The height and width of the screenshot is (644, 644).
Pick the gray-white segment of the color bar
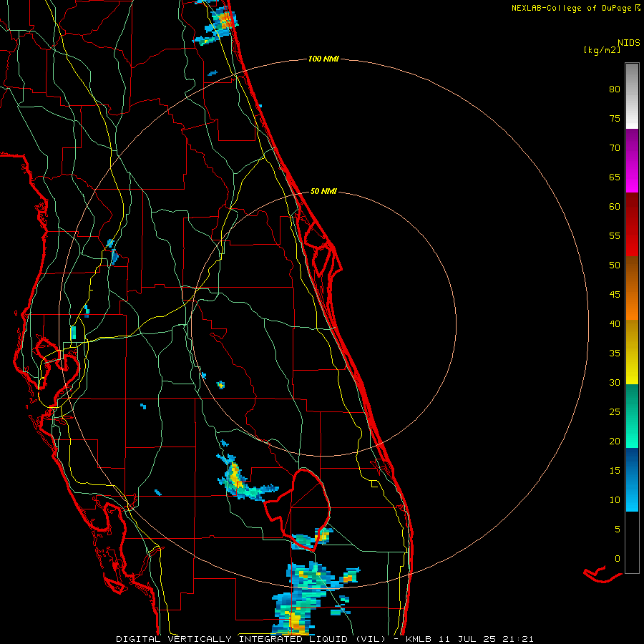click(632, 96)
